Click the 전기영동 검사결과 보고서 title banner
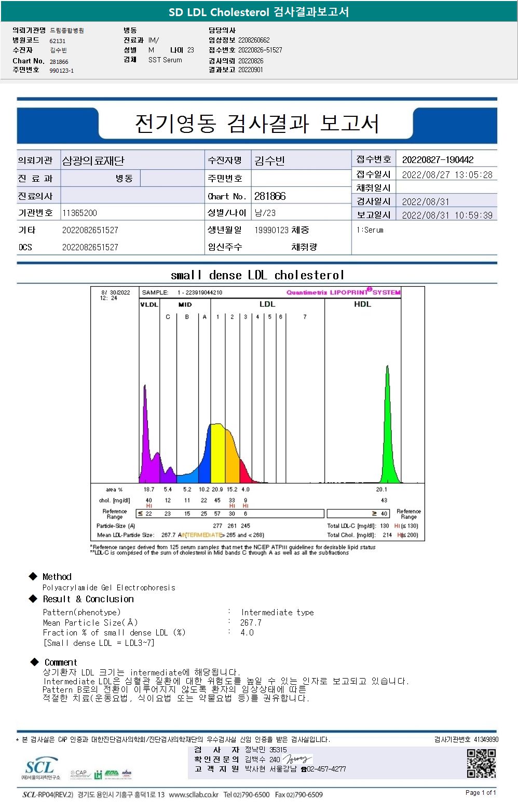Viewport: 518px width, 812px height. pos(256,124)
